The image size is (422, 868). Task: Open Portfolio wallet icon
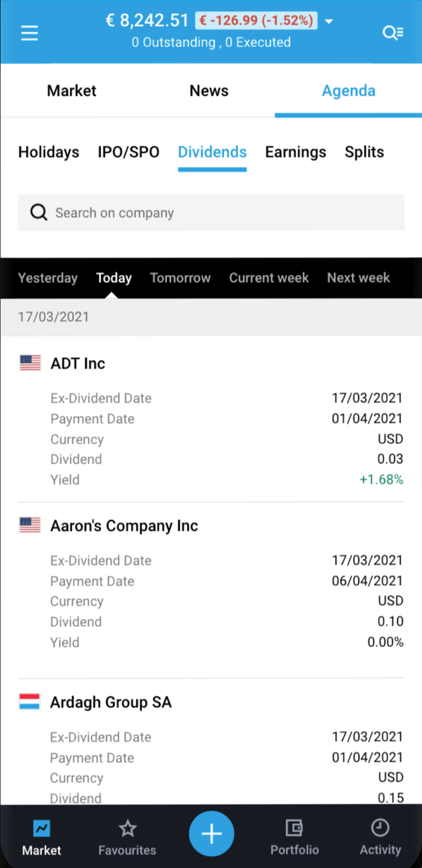295,828
